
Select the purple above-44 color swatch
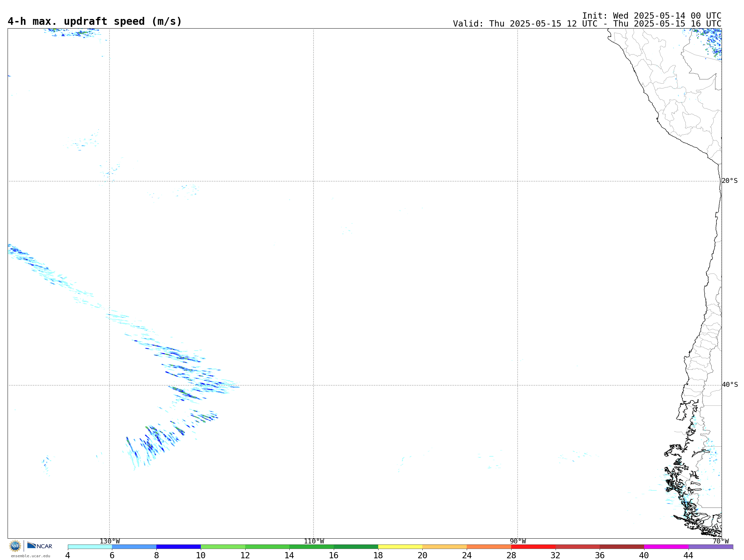(x=711, y=547)
